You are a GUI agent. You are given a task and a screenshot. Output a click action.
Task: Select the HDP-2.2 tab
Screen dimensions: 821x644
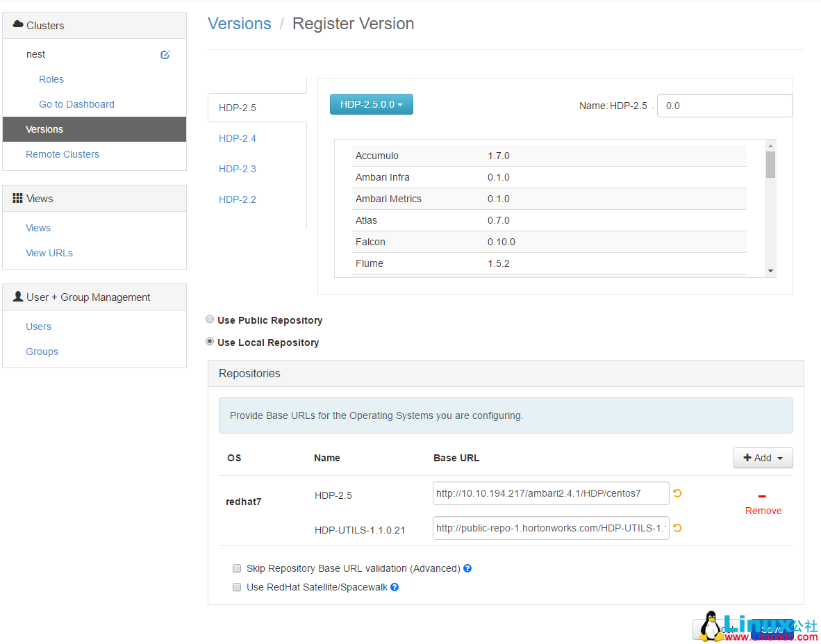238,199
